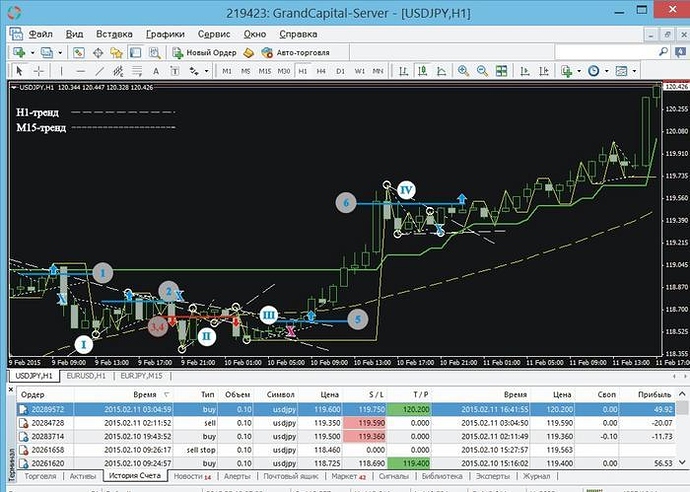
Task: Click the Прибыль column header
Action: 654,395
